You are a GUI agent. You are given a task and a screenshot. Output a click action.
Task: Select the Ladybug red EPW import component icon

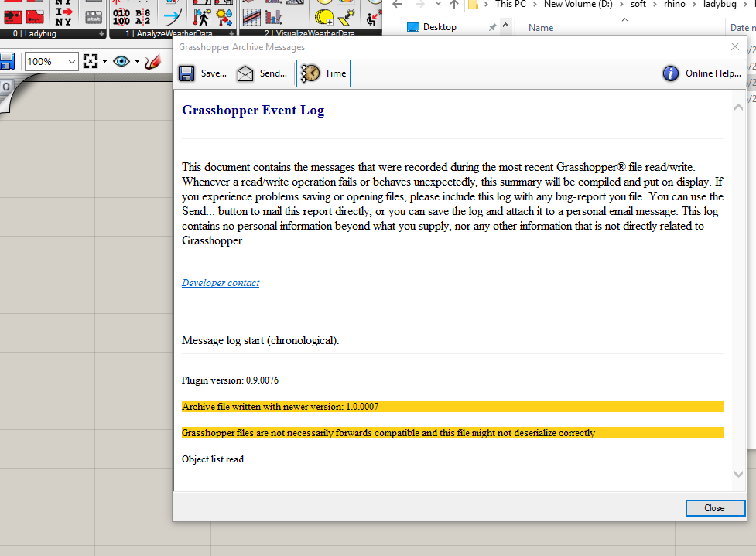(12, 17)
